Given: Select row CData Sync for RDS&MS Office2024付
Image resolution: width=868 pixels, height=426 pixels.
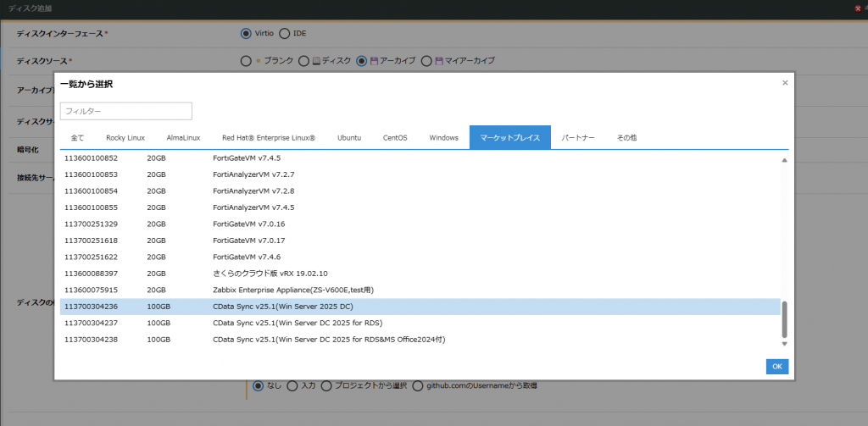Looking at the screenshot, I should [x=420, y=339].
